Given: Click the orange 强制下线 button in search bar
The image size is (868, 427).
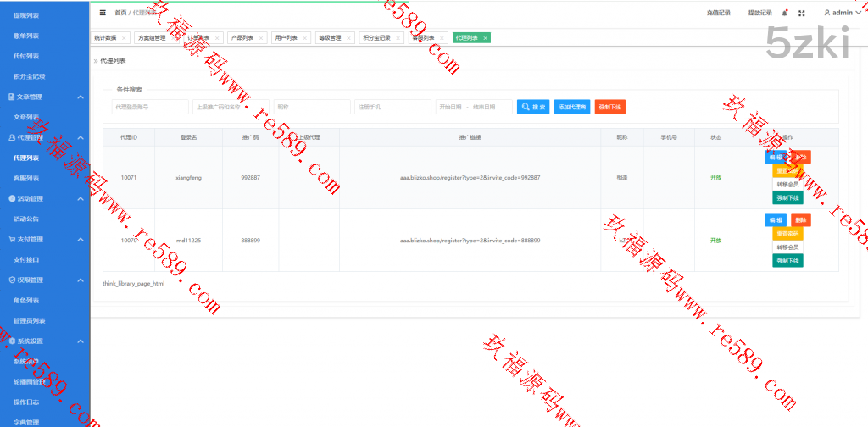Looking at the screenshot, I should (609, 107).
